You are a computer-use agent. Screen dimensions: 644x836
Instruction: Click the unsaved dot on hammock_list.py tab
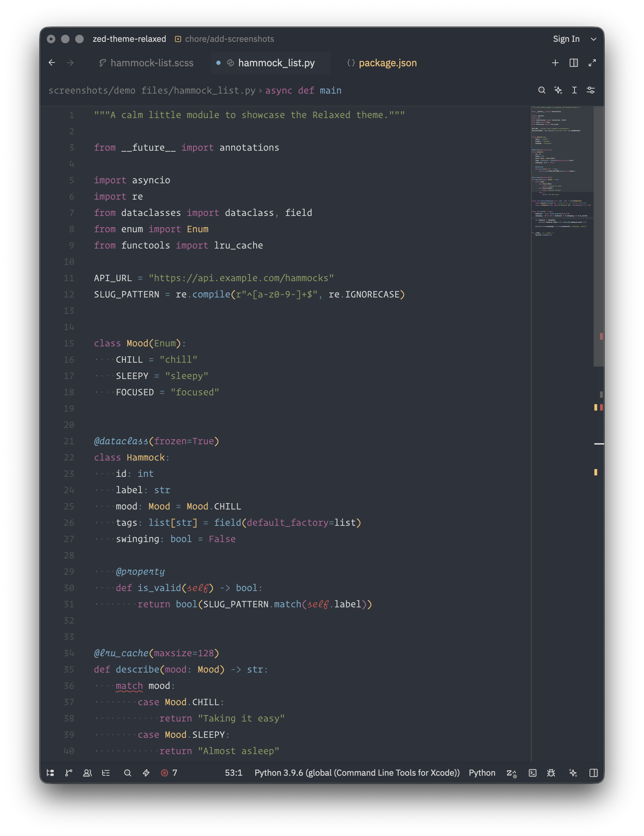218,63
